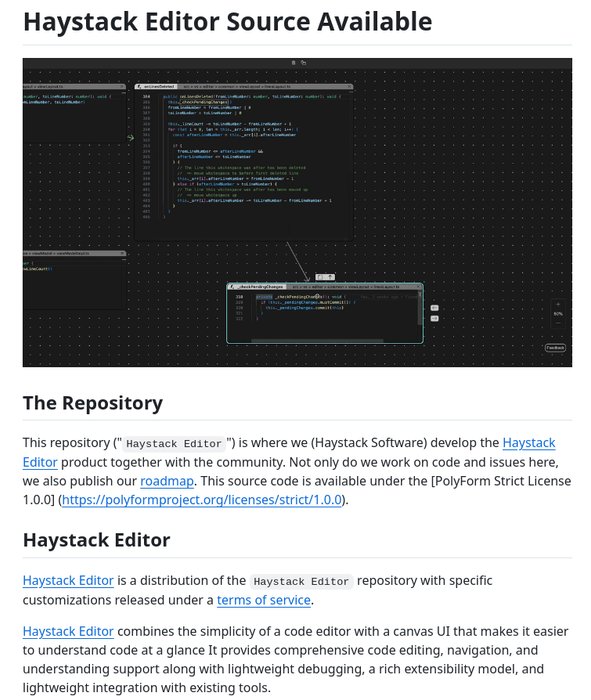Click the zoom-in plus icon in the demo image
The width and height of the screenshot is (591, 700).
[x=558, y=304]
